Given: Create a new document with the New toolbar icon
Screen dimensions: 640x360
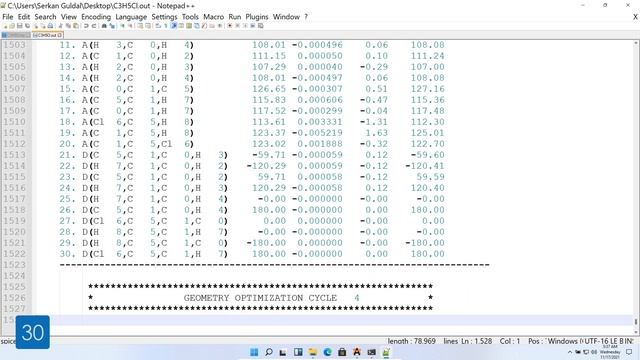Looking at the screenshot, I should 5,26.
